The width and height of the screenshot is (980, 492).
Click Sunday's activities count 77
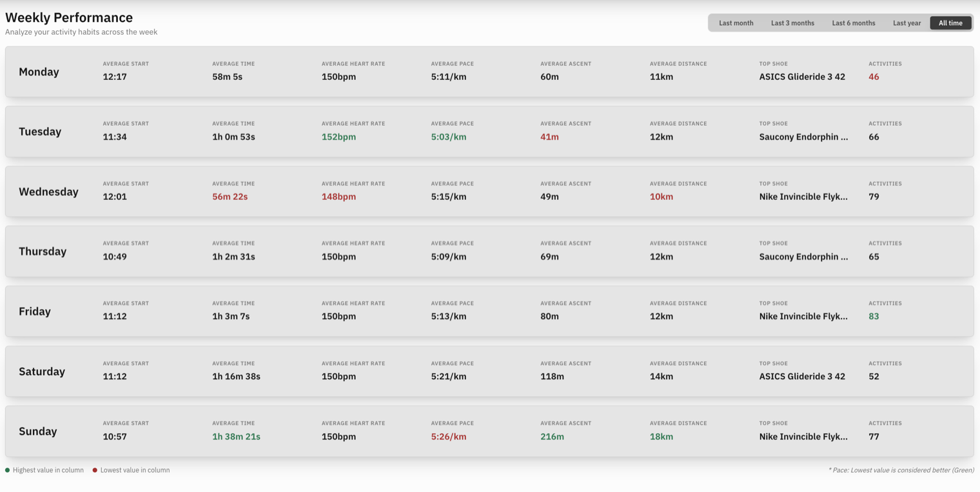point(874,437)
